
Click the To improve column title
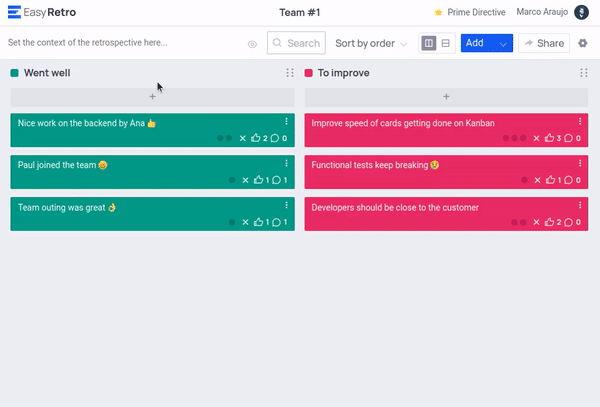[x=344, y=73]
